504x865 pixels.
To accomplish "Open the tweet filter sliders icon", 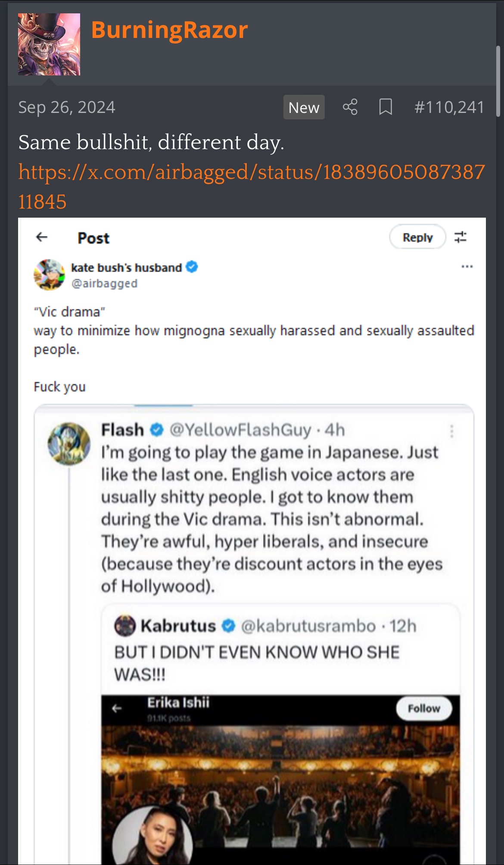I will coord(460,237).
